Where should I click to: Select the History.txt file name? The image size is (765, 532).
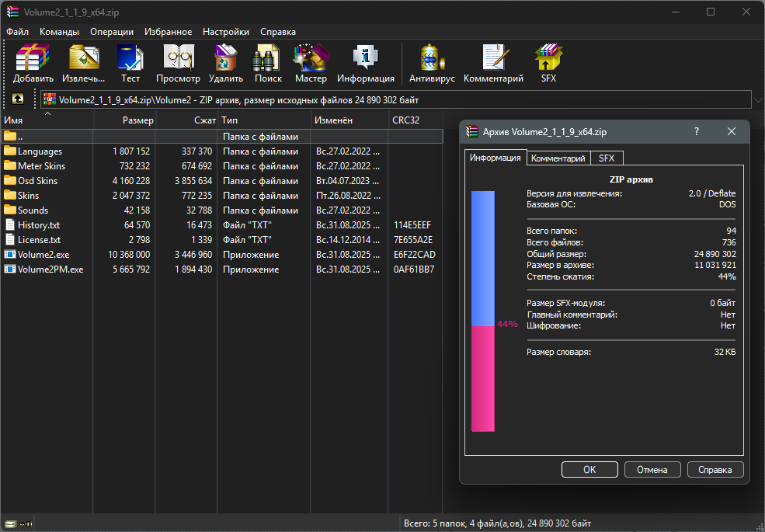coord(39,225)
